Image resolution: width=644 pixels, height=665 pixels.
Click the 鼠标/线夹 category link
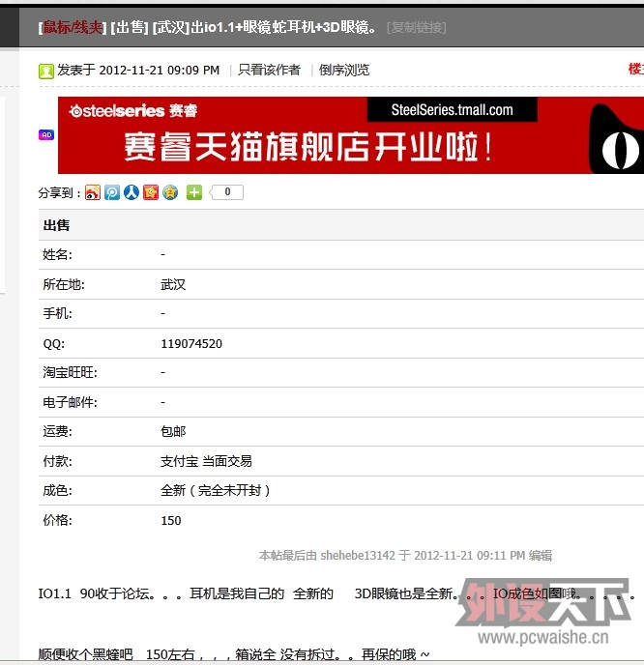73,28
